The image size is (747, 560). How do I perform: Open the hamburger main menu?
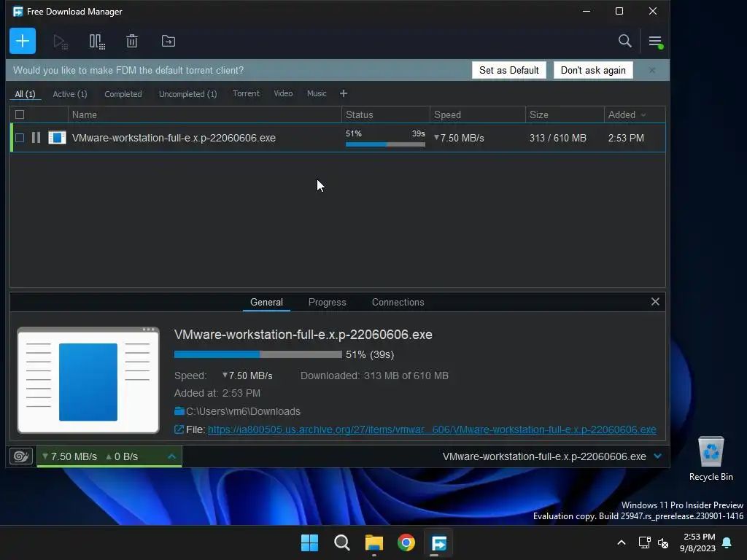click(x=656, y=42)
